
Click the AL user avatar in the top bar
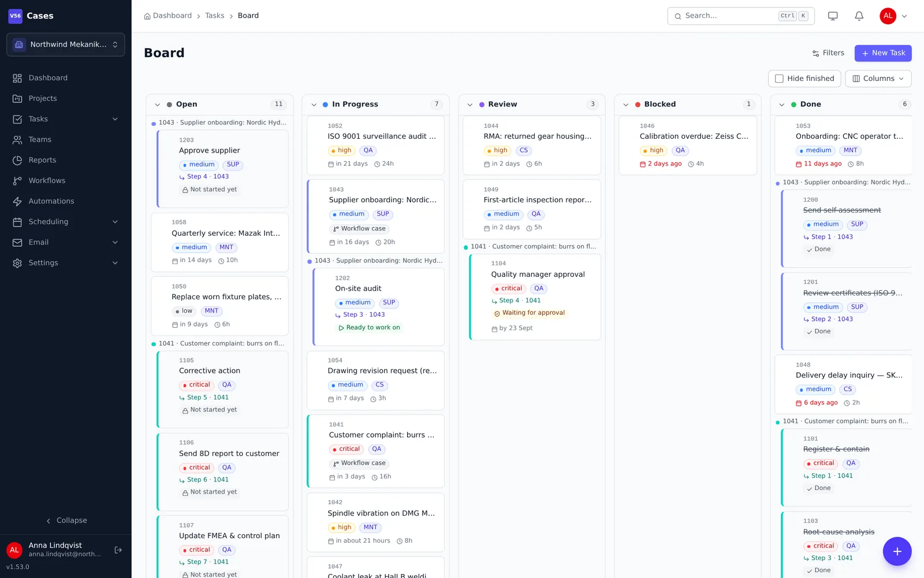(x=888, y=16)
